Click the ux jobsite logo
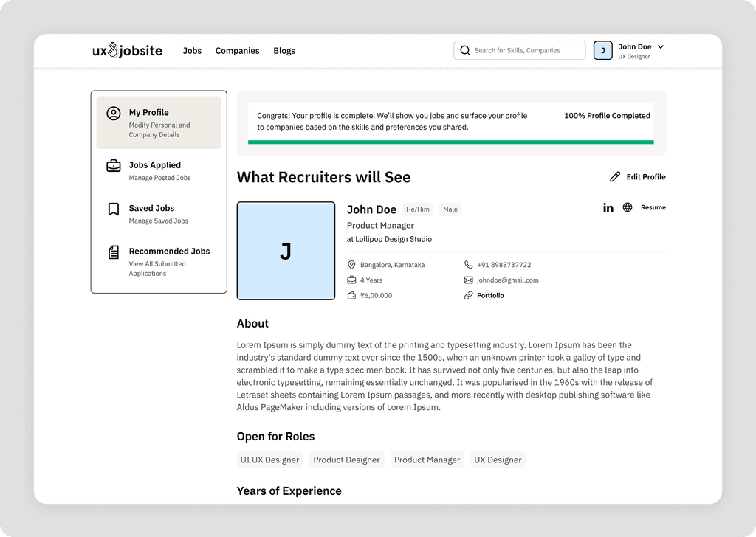756x537 pixels. (x=127, y=50)
